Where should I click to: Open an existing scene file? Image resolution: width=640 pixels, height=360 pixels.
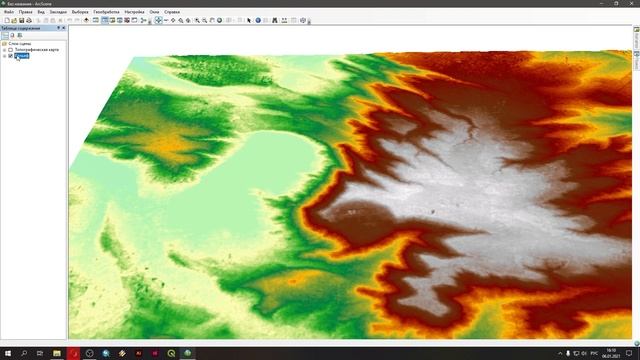14,20
